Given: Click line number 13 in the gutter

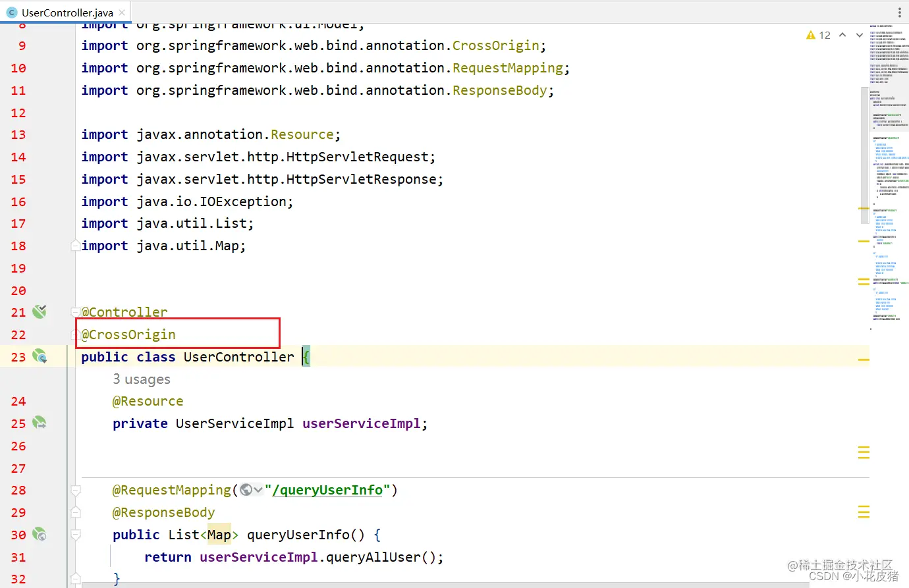Looking at the screenshot, I should [18, 134].
